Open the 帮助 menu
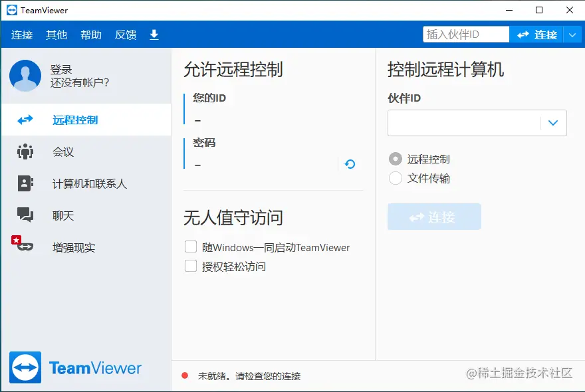This screenshot has height=392, width=585. click(91, 35)
